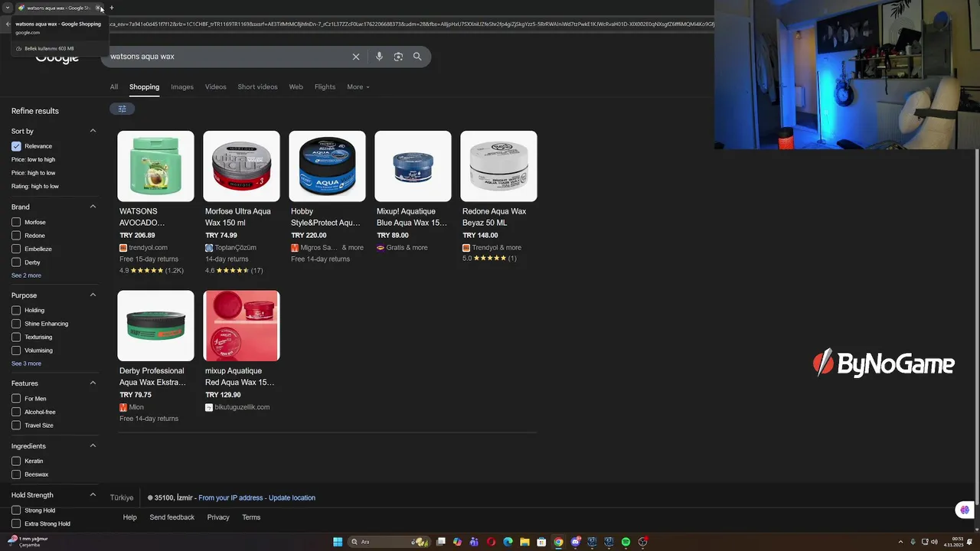Open Spotify from the taskbar

[x=626, y=542]
